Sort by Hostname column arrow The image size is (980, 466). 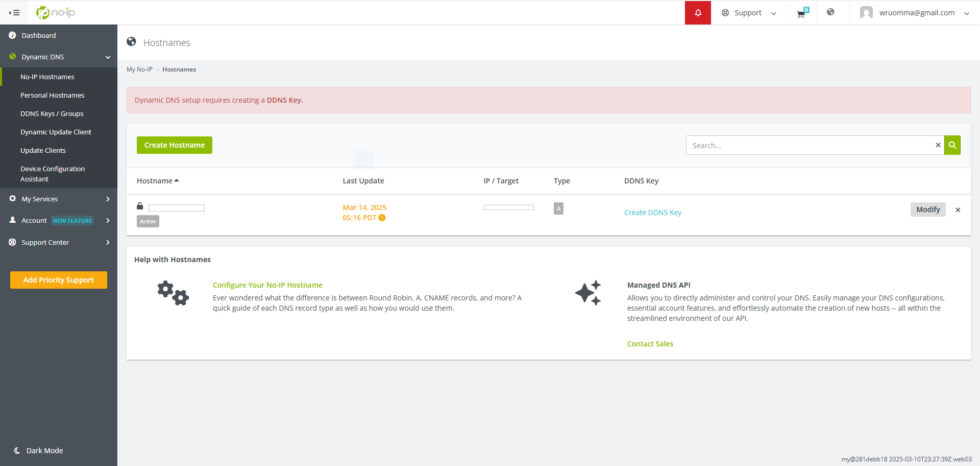[x=177, y=181]
